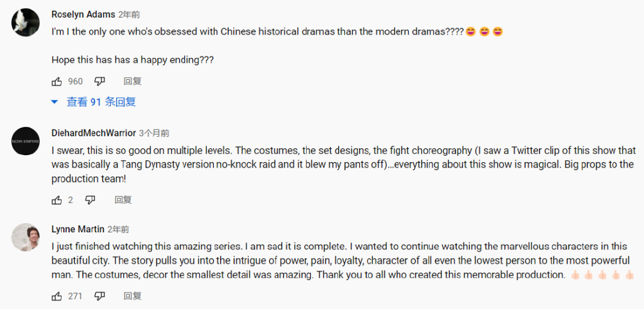Dislike DiehardMechWarrior's comment
The image size is (644, 309).
click(90, 200)
